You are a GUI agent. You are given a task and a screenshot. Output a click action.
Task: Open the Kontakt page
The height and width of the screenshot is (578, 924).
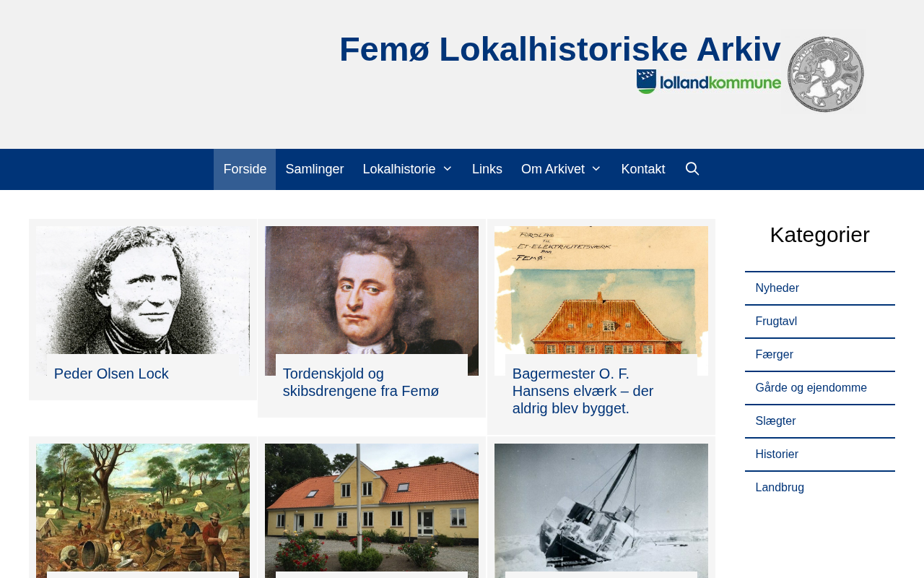pos(643,169)
